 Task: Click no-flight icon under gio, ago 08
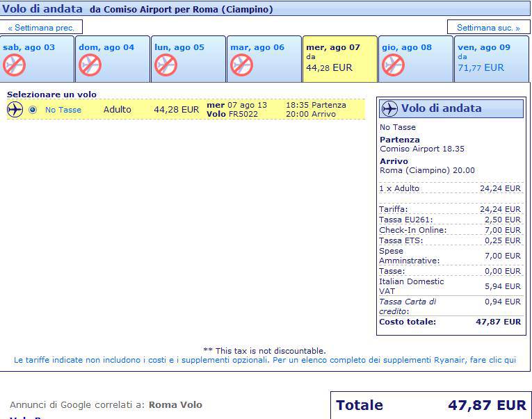coord(393,65)
